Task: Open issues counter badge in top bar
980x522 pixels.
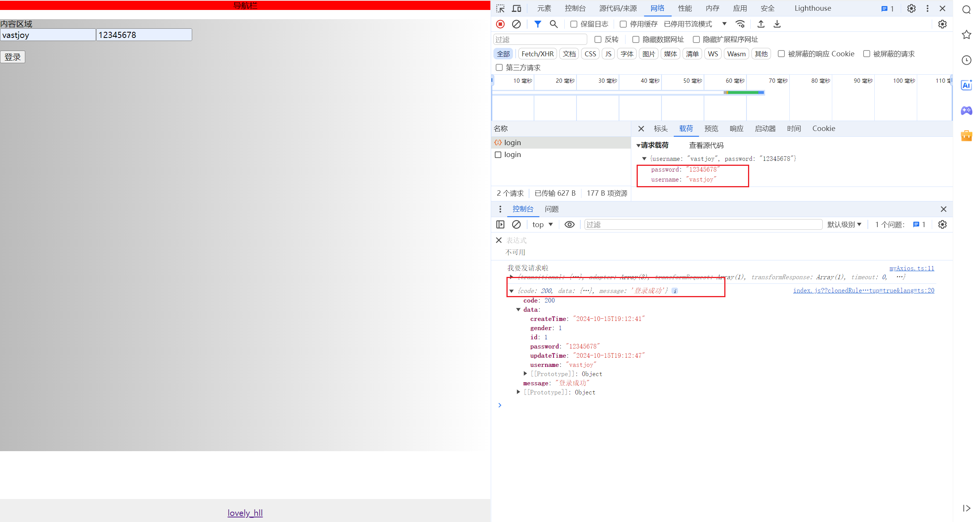Action: click(887, 8)
